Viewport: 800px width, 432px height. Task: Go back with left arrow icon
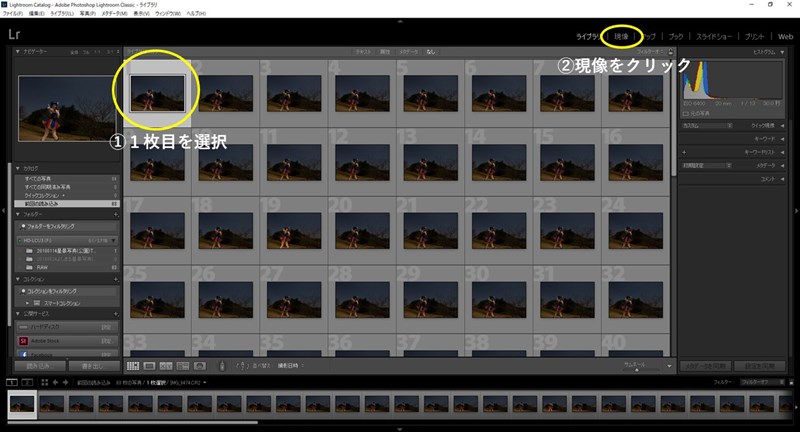click(x=55, y=383)
